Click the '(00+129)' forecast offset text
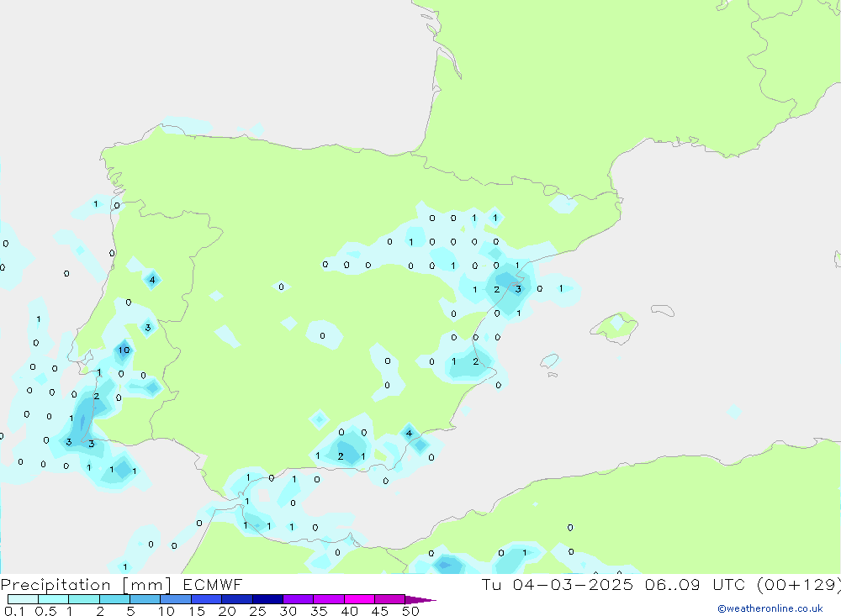Viewport: 841px width, 616px height. [x=799, y=585]
